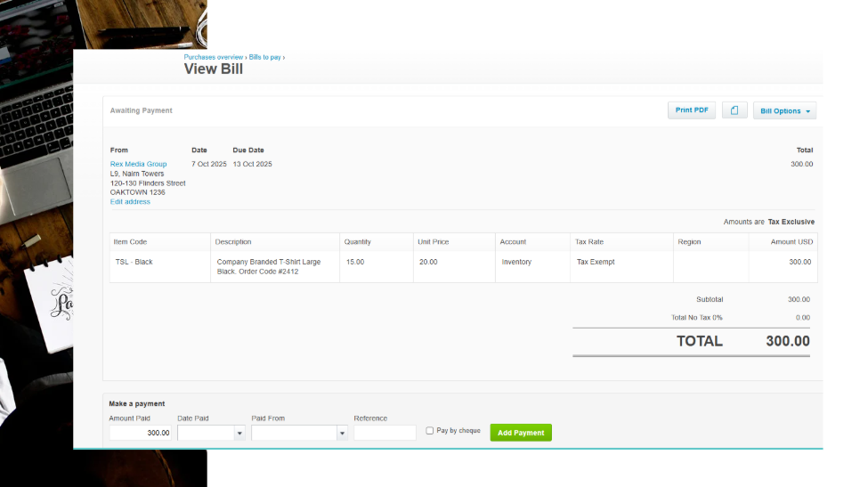Image resolution: width=868 pixels, height=487 pixels.
Task: Click the Inventory account cell
Action: point(516,262)
